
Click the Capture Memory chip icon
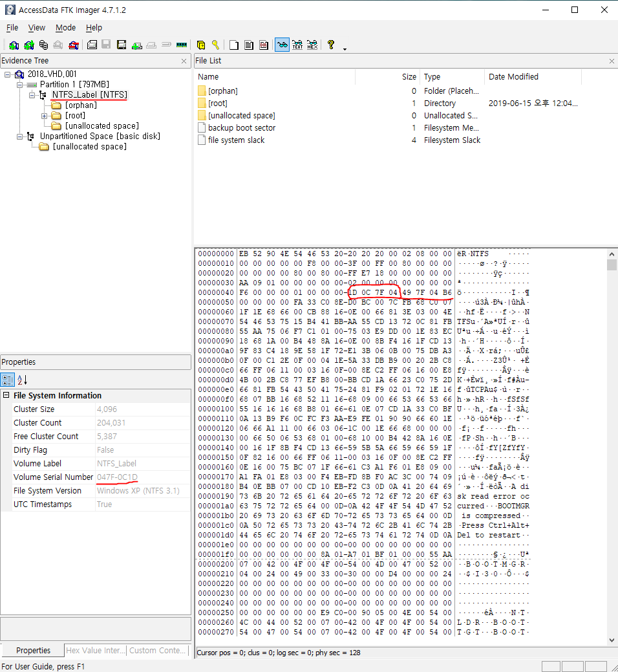[x=182, y=45]
